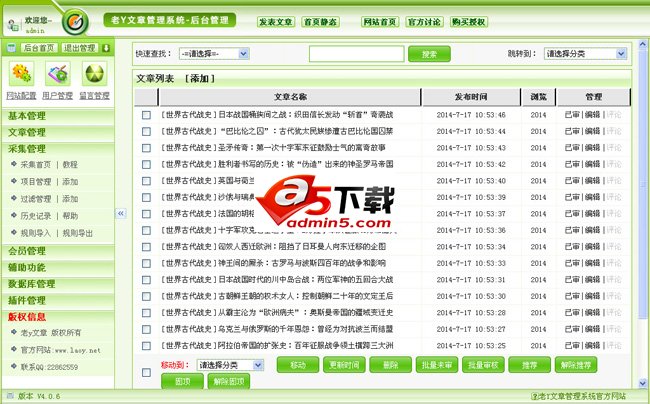Click the 解除固顶 button
650x404 pixels.
pos(229,381)
